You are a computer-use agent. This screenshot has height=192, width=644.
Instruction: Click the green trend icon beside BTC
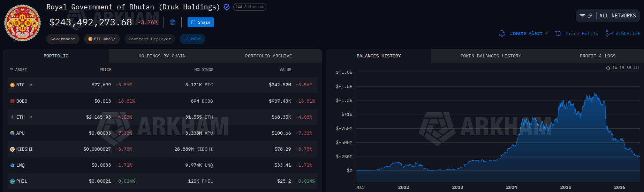point(30,85)
